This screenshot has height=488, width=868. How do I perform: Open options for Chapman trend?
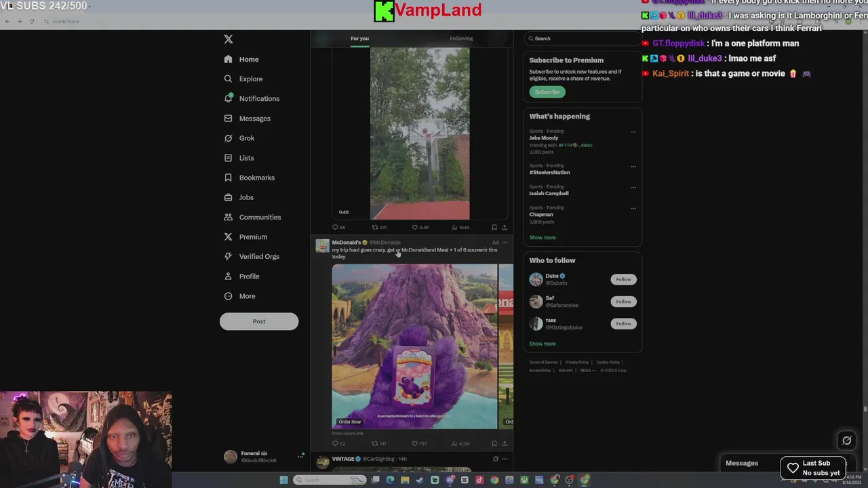click(633, 208)
